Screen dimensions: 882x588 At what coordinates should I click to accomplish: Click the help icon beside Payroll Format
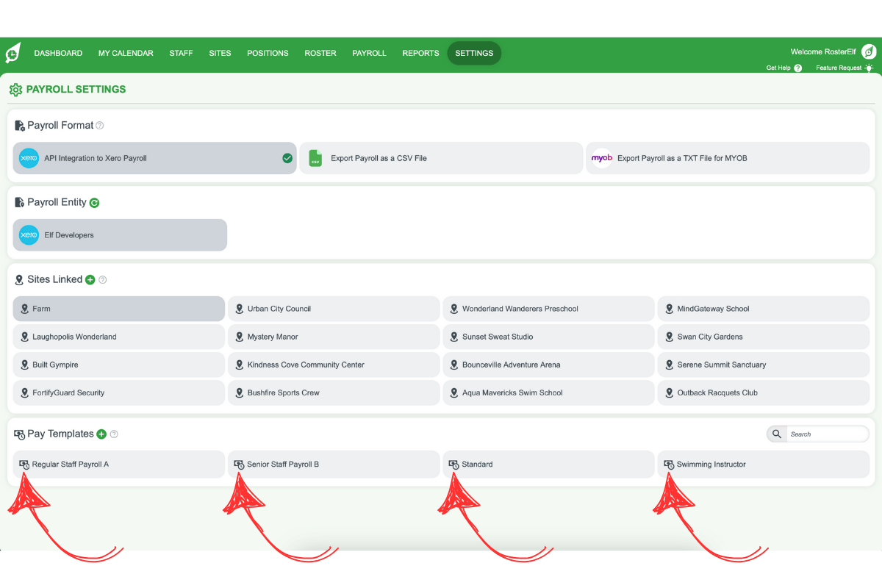101,125
